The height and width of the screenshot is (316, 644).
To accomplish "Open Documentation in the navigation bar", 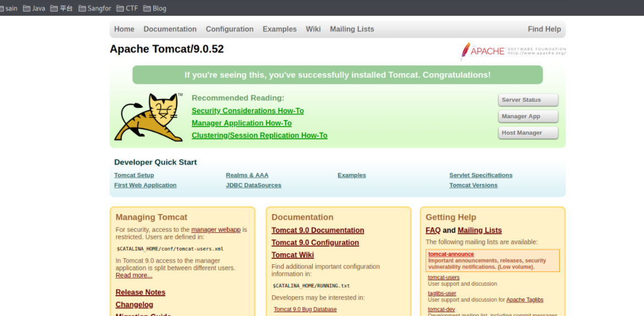I will (170, 29).
